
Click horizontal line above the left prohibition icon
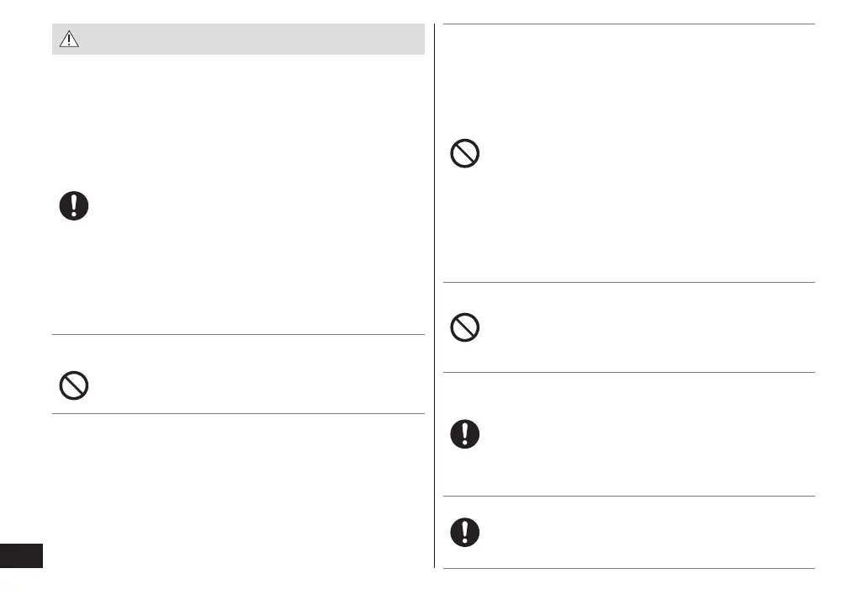[x=238, y=335]
